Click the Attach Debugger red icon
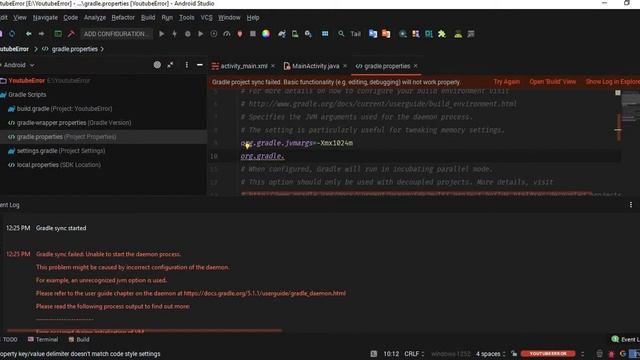640x360 pixels. click(x=240, y=34)
